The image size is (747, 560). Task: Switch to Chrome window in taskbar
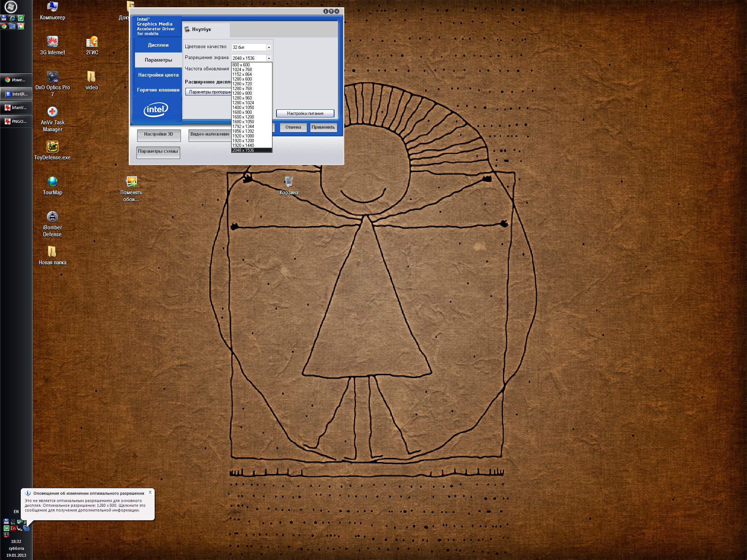[x=16, y=80]
